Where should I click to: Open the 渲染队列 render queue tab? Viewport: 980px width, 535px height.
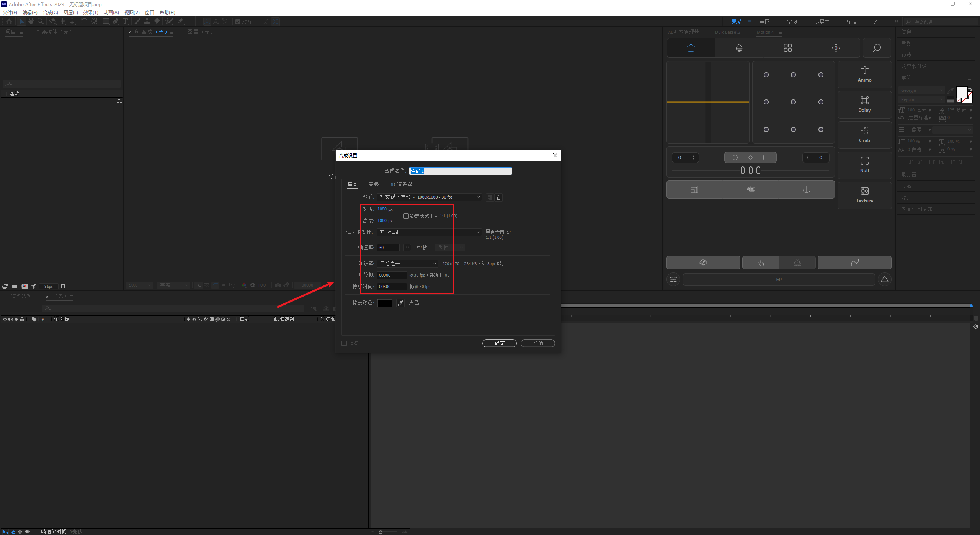coord(21,297)
